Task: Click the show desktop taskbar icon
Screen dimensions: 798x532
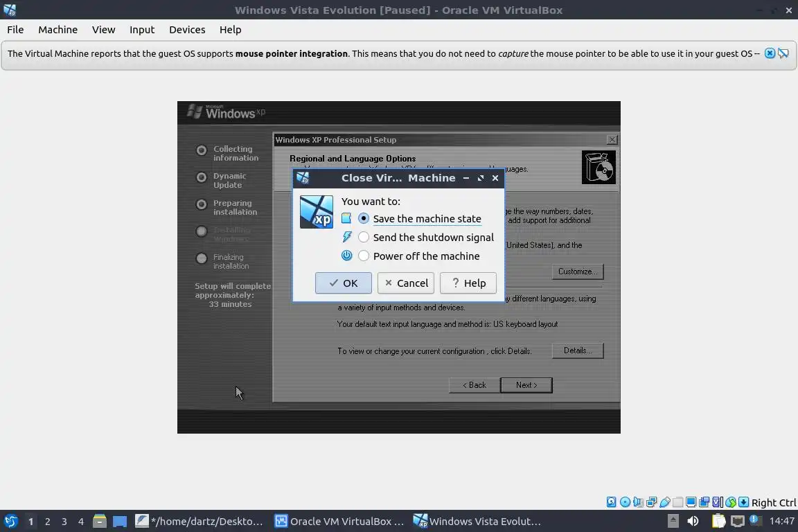Action: [x=120, y=522]
